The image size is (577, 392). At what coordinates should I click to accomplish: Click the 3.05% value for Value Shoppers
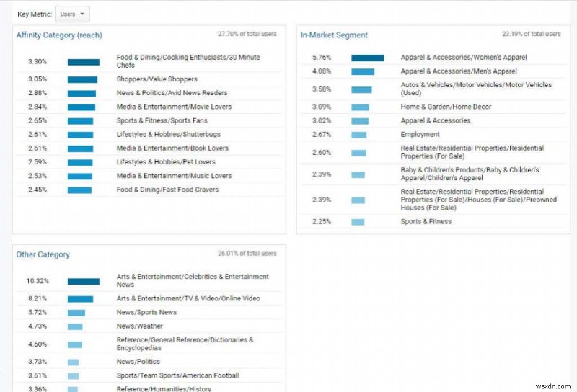[x=38, y=79]
